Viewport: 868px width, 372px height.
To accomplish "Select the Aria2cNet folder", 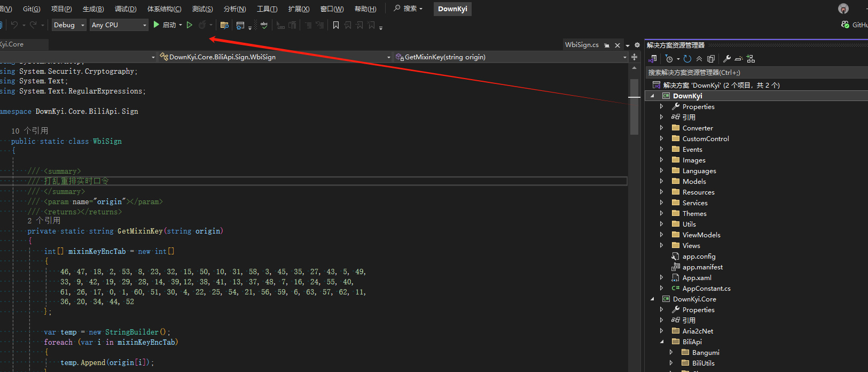I will (698, 331).
